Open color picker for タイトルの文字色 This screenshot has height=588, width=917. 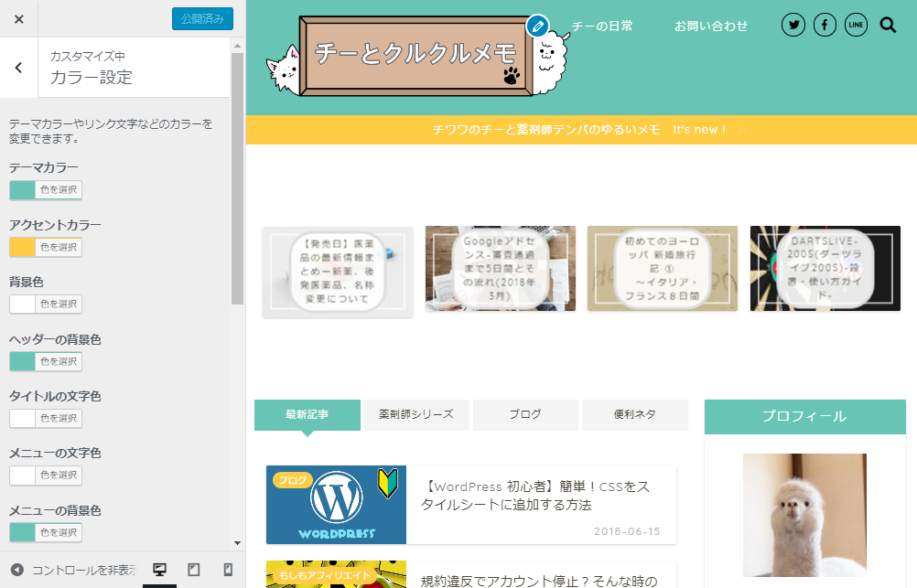click(x=46, y=419)
